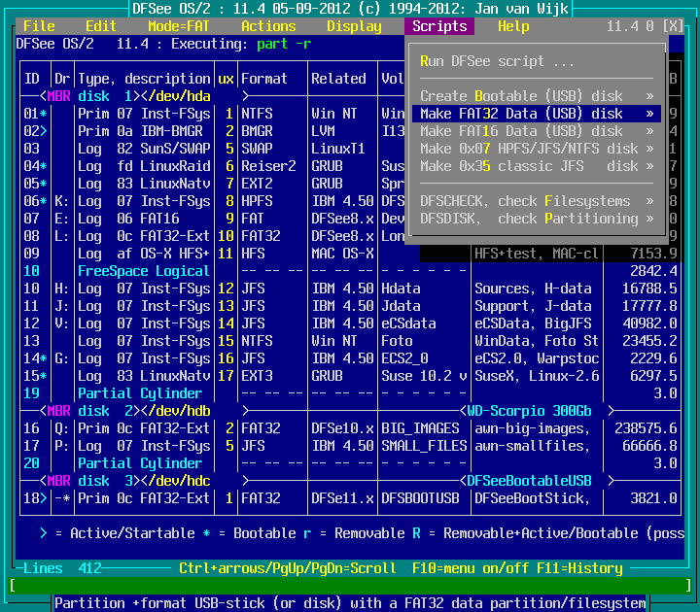Open the Mode=FAT menu
This screenshot has height=612, width=700.
coord(179,26)
